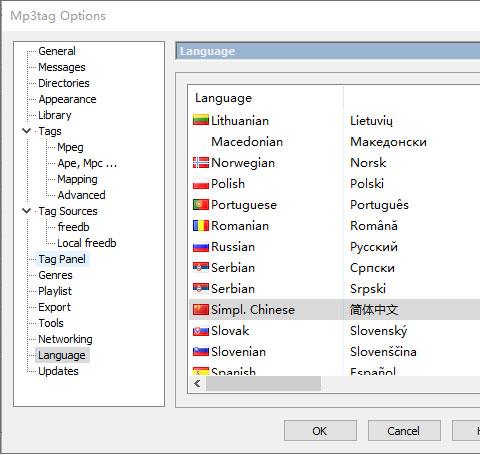Screen dimensions: 480x454
Task: Click the Polish flag icon
Action: [201, 184]
